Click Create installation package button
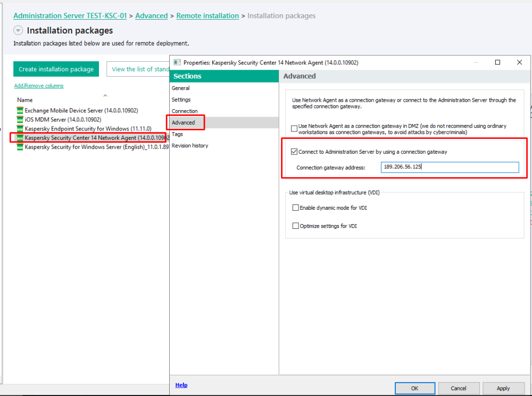The width and height of the screenshot is (532, 396). coord(56,69)
